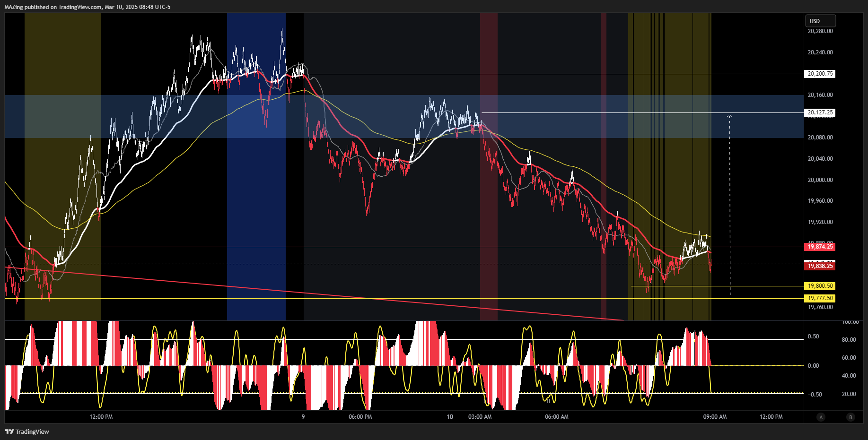Viewport: 868px width, 440px height.
Task: Click the 0.00 oscillator scale value
Action: pyautogui.click(x=813, y=366)
